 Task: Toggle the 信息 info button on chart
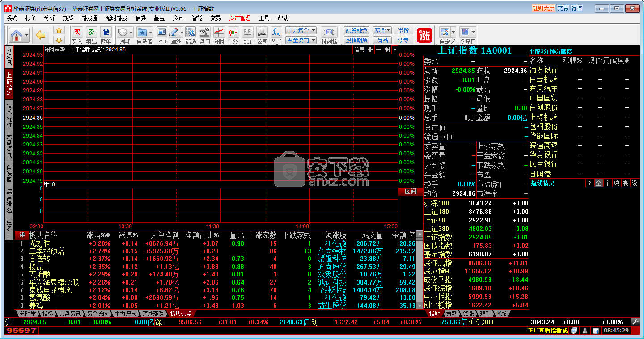coord(359,50)
